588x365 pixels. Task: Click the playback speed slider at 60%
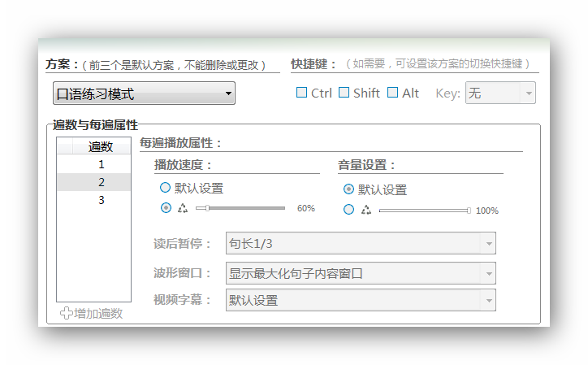240,208
